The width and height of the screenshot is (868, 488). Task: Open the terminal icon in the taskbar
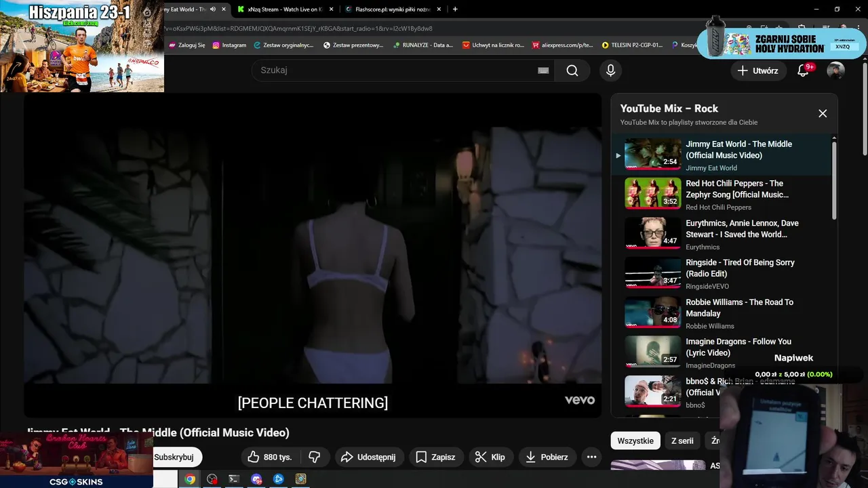pos(233,479)
